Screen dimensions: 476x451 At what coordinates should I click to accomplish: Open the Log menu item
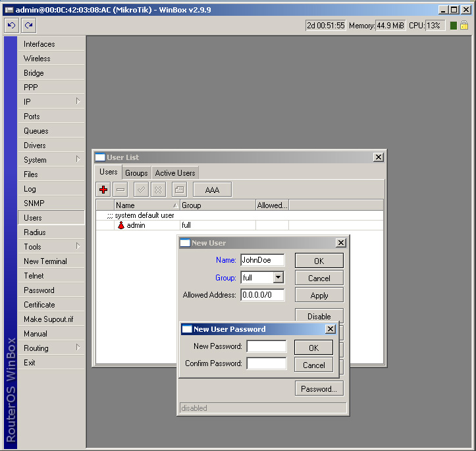51,189
